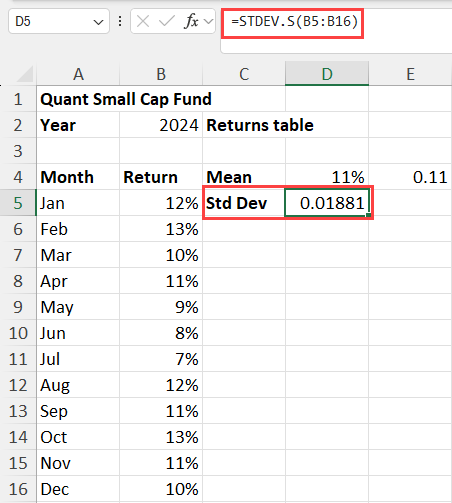This screenshot has height=503, width=452.
Task: Click the Oct month cell
Action: pos(78,437)
